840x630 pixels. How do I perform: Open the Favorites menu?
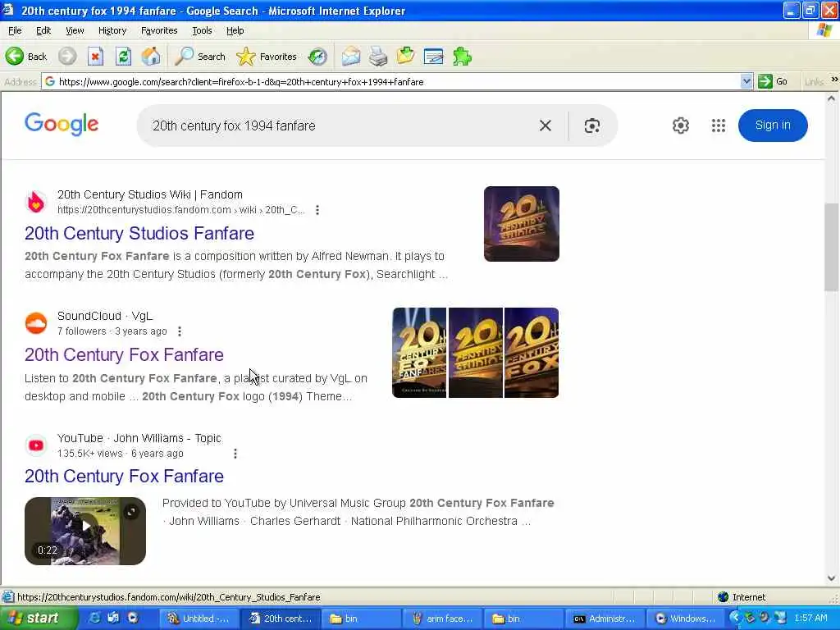tap(159, 30)
